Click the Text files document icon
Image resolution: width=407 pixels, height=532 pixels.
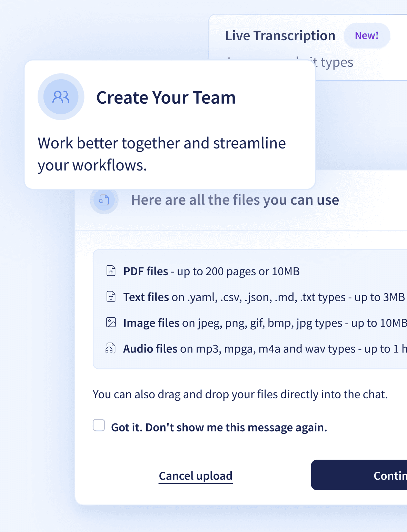(111, 297)
